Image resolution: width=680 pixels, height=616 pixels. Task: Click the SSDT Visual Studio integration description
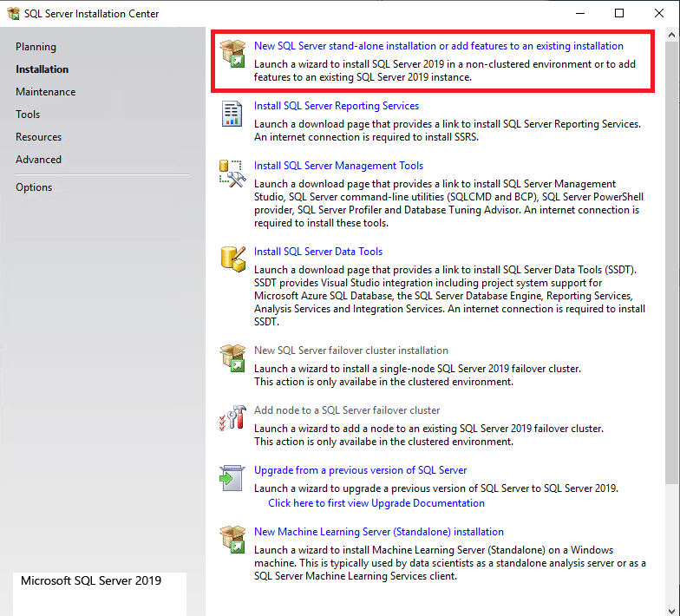click(x=449, y=296)
